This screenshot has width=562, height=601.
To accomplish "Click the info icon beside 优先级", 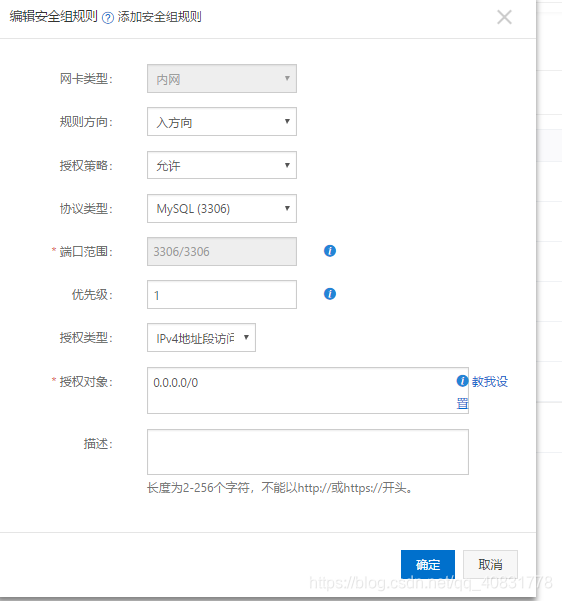I will [x=330, y=294].
